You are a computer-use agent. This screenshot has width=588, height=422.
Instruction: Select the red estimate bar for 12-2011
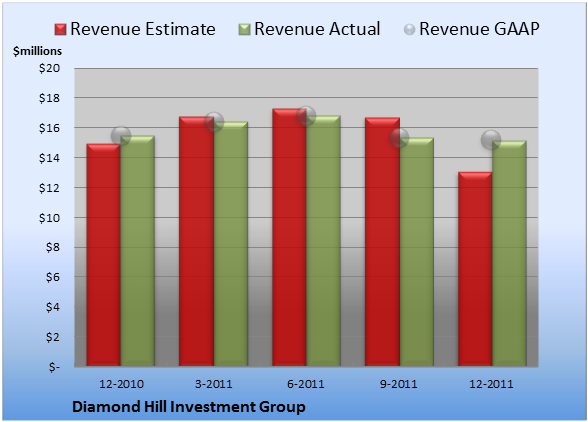click(475, 269)
